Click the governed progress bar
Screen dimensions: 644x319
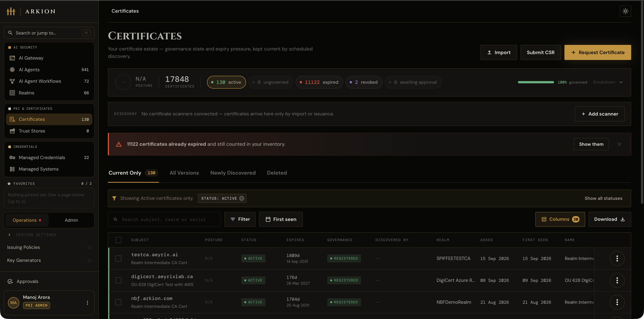536,82
